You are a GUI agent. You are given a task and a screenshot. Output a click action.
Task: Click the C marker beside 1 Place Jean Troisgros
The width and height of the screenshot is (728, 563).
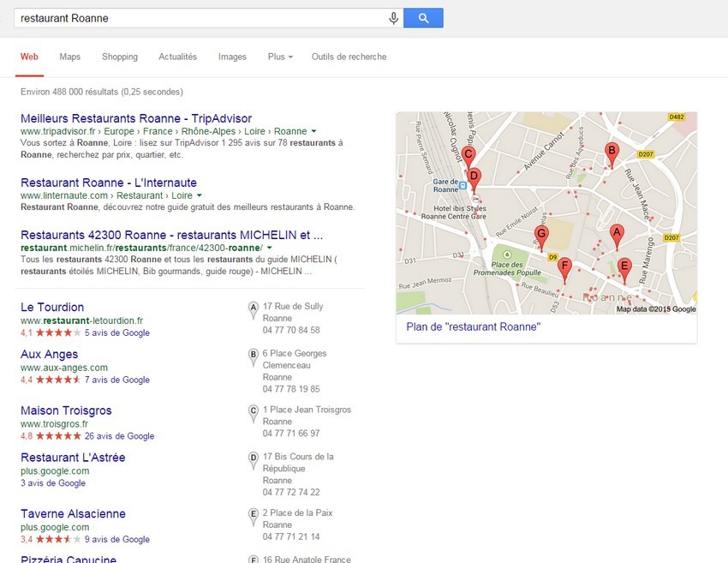tap(253, 413)
